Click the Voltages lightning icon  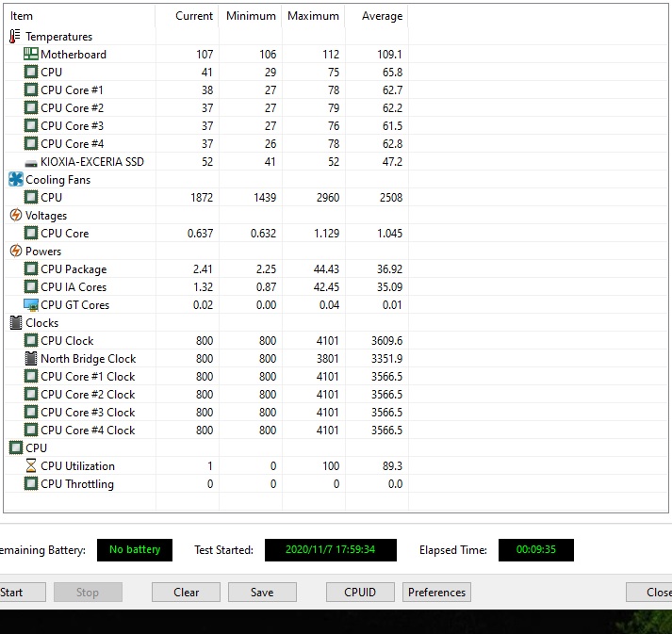click(16, 215)
